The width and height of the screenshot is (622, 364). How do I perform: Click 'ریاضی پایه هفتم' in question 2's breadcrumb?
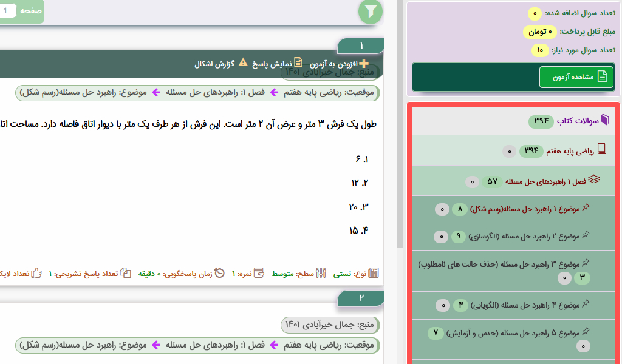pos(312,345)
